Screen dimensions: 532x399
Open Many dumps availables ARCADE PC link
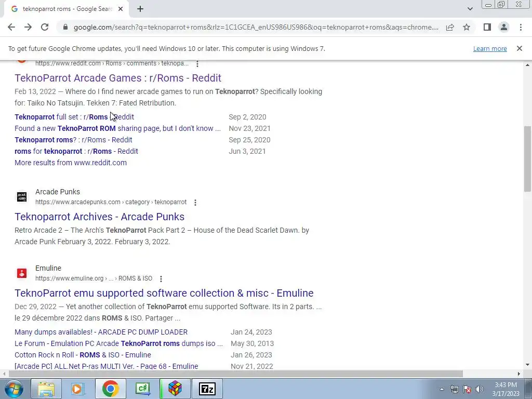tap(101, 332)
